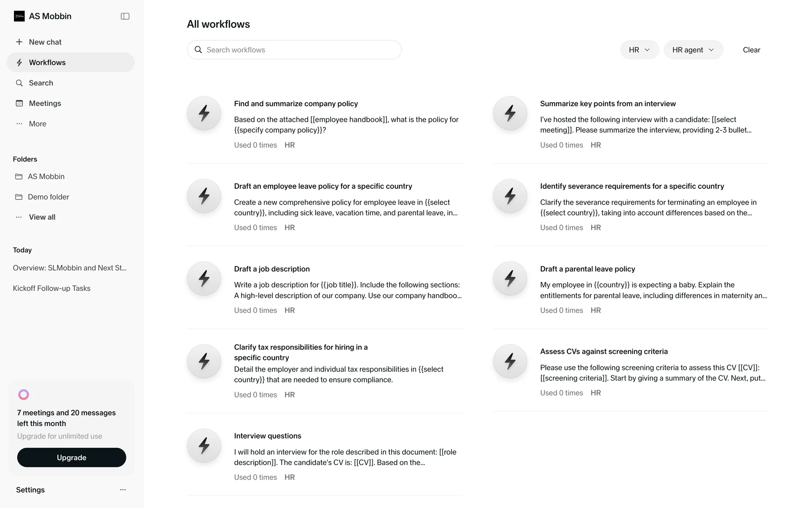This screenshot has height=508, width=812.
Task: Click the lightning icon beside Interview questions
Action: [204, 445]
